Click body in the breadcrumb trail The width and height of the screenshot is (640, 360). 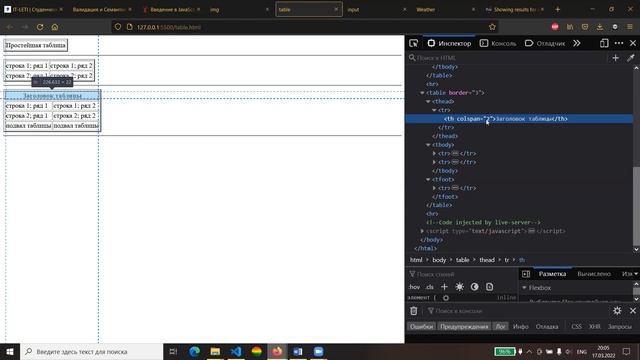coord(439,260)
